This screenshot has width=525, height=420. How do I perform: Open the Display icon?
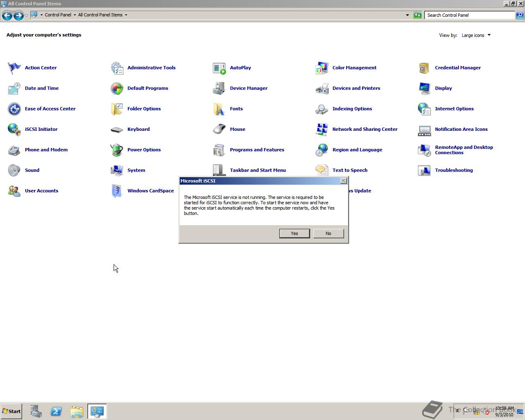coord(425,89)
